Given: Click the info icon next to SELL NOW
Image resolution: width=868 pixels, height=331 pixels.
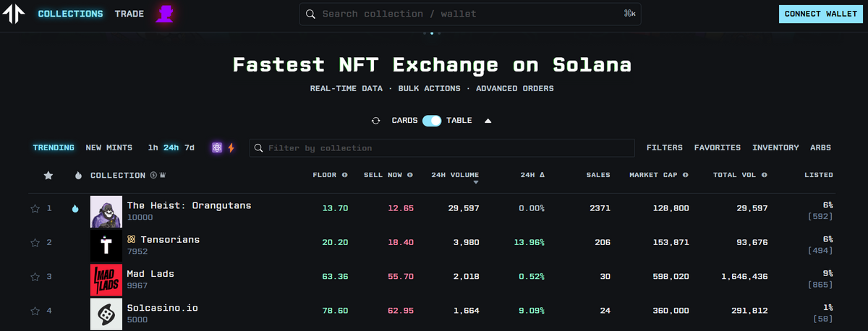Looking at the screenshot, I should coord(410,175).
